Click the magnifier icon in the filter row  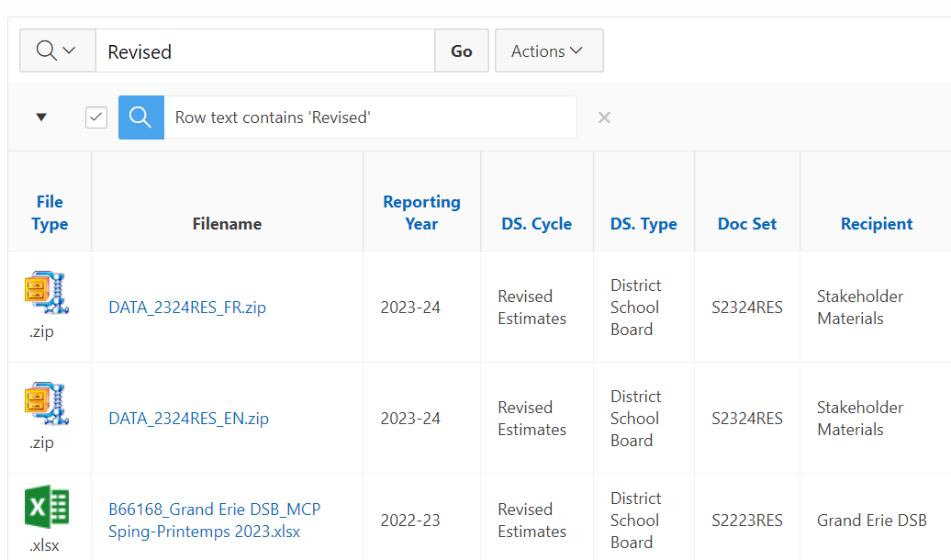click(141, 118)
